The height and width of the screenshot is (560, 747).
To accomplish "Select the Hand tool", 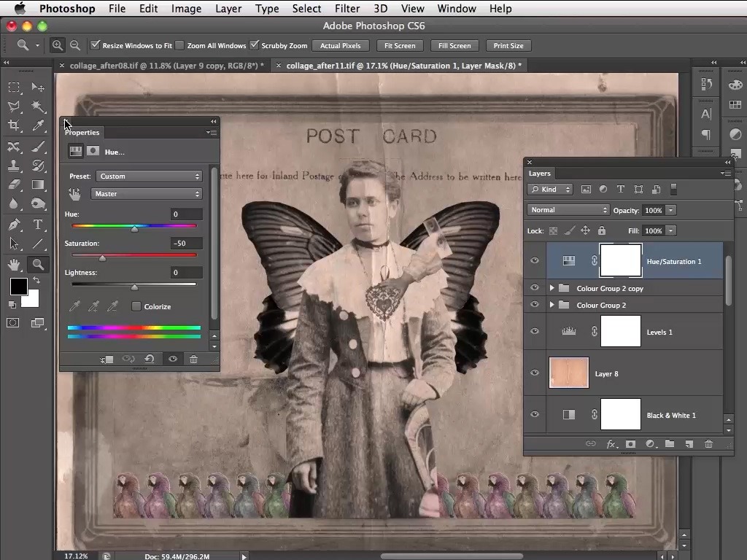I will (14, 264).
